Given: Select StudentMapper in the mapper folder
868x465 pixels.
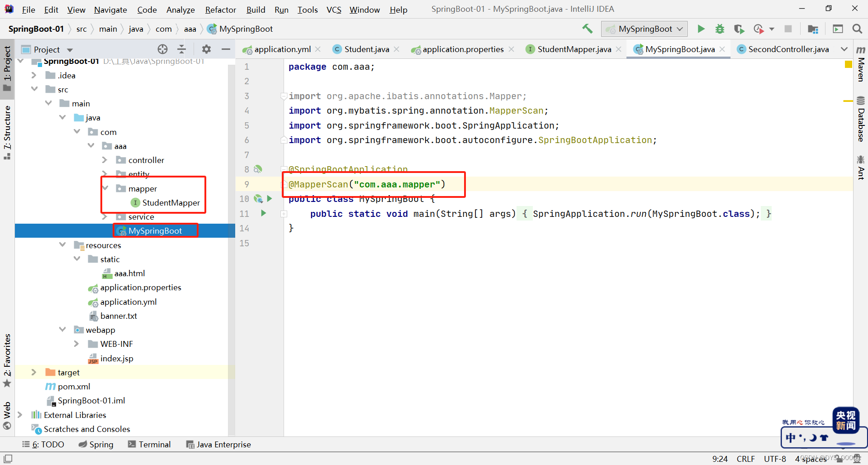Looking at the screenshot, I should click(171, 202).
